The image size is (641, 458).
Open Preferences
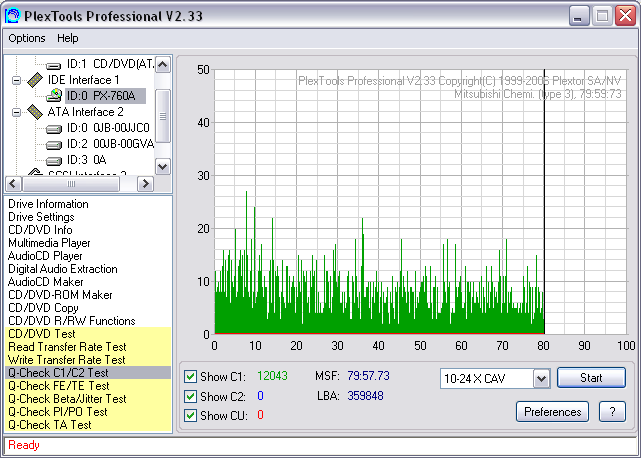(552, 411)
